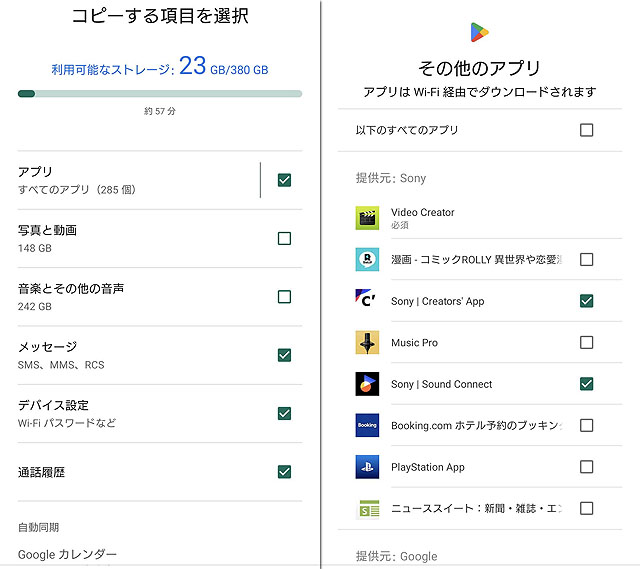Click the 148 GB size value
This screenshot has height=569, width=640.
[x=35, y=248]
